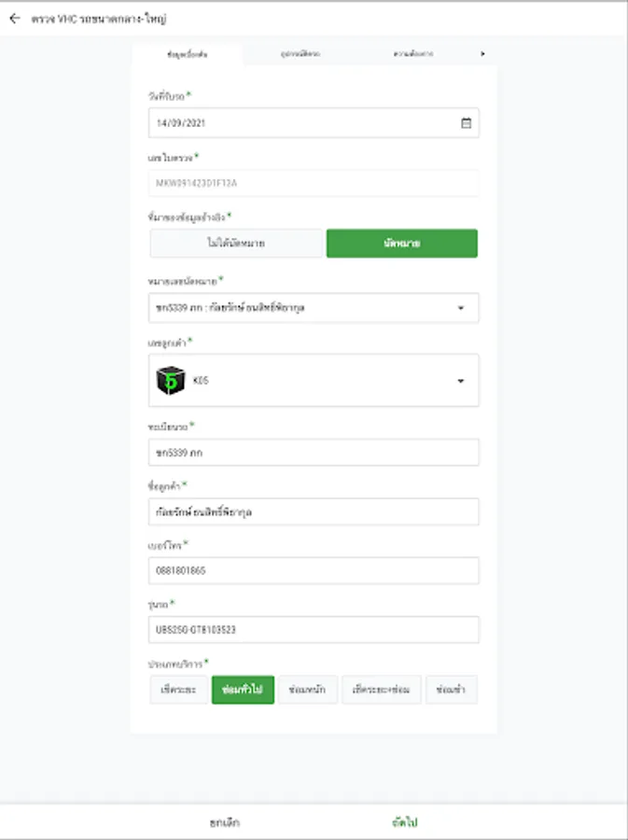
Task: Choose the ซ่อมหนัก service type
Action: tap(308, 690)
